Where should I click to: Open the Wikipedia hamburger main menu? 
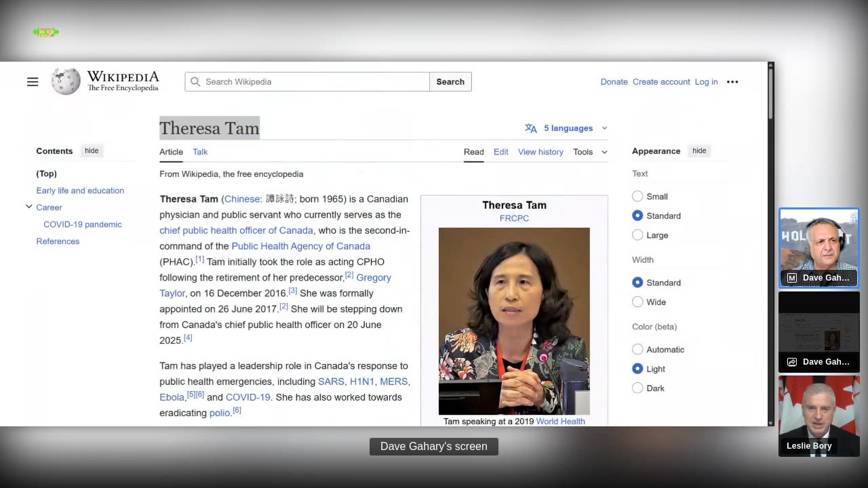[33, 82]
